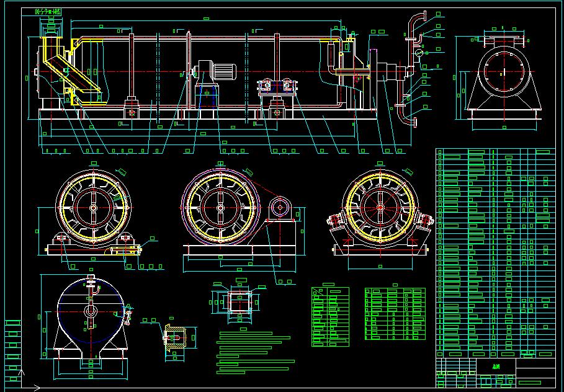Select the twin support roller assembly on the main view
564x392 pixels.
[277, 87]
